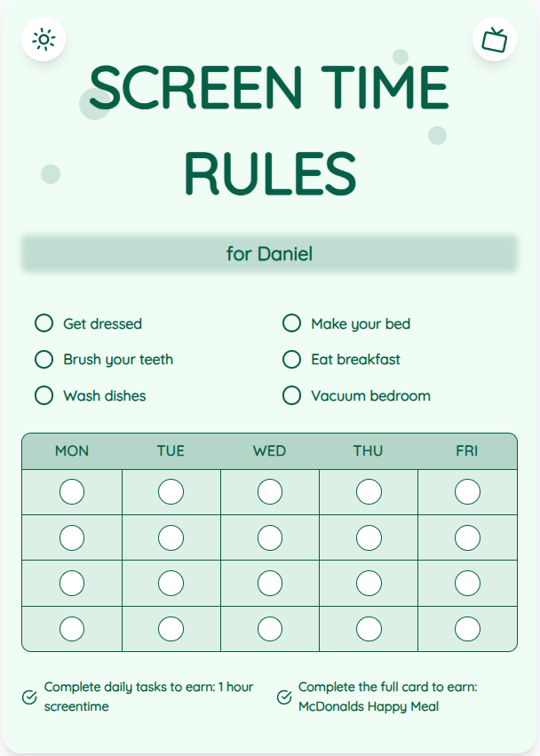The width and height of the screenshot is (540, 756).
Task: Tick the Vacuum bedroom circle
Action: coord(291,395)
